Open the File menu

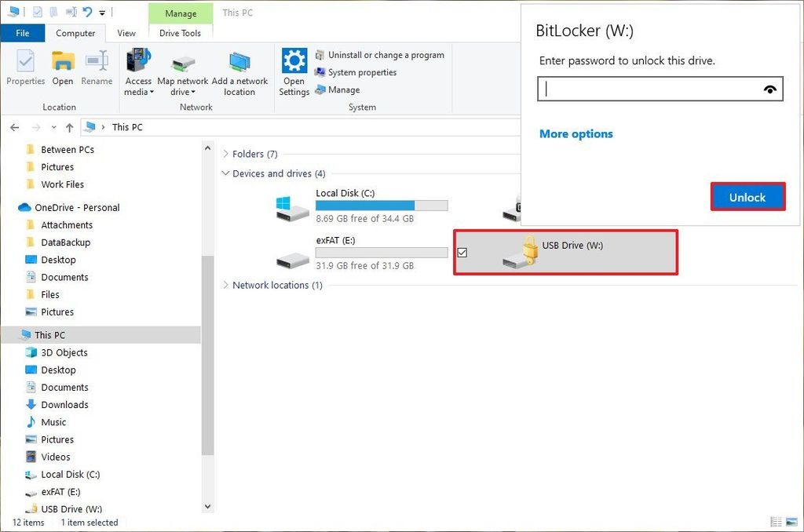(x=23, y=33)
